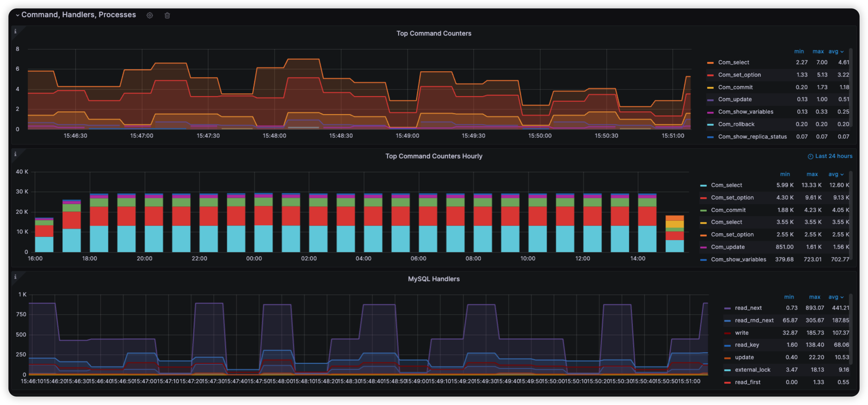Click the partial bar after 14:00 in Hourly chart

674,234
